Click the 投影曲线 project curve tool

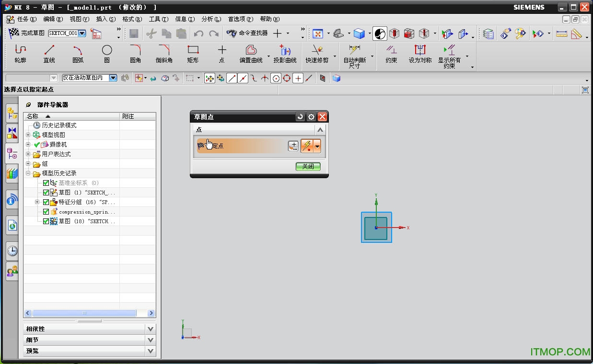pyautogui.click(x=285, y=54)
